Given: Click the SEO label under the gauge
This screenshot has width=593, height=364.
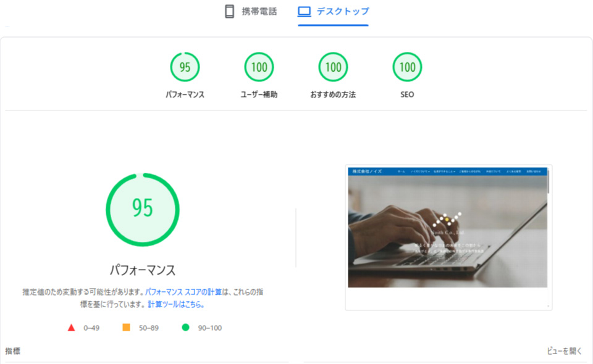Looking at the screenshot, I should point(407,95).
